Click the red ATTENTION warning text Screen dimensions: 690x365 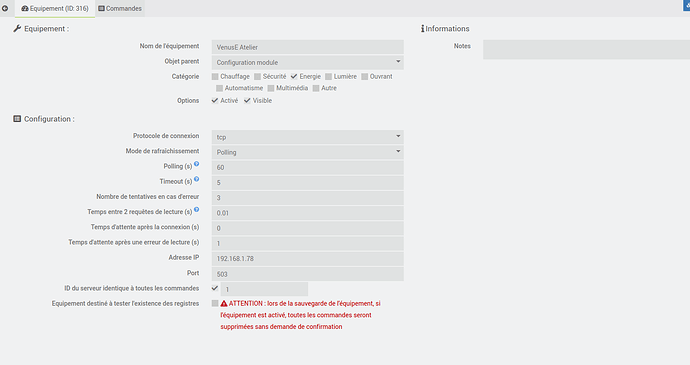tap(301, 315)
